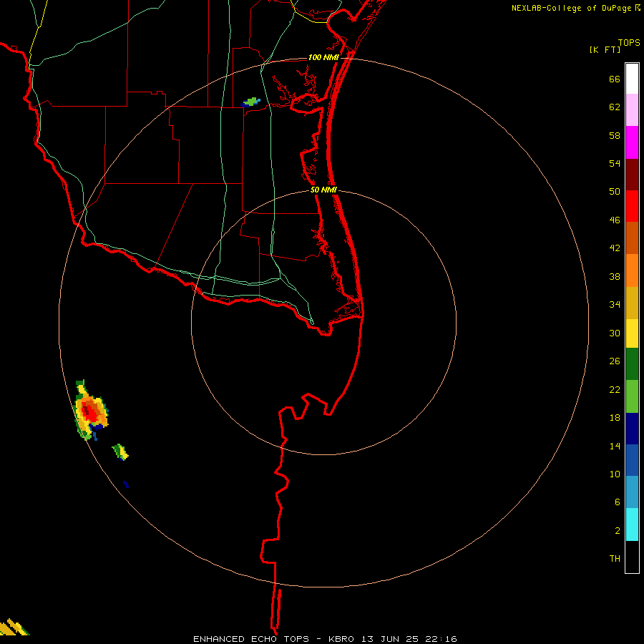Click the tiny navy echo south of the storms
This screenshot has width=644, height=644.
(126, 484)
